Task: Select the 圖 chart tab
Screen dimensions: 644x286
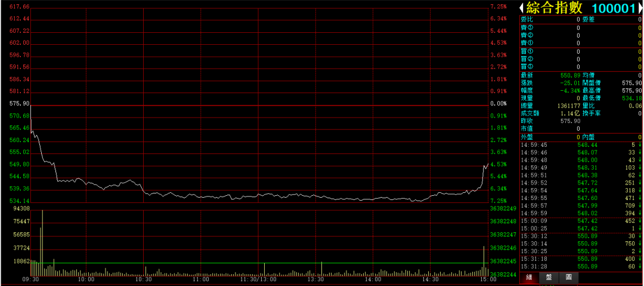Action: [x=568, y=278]
